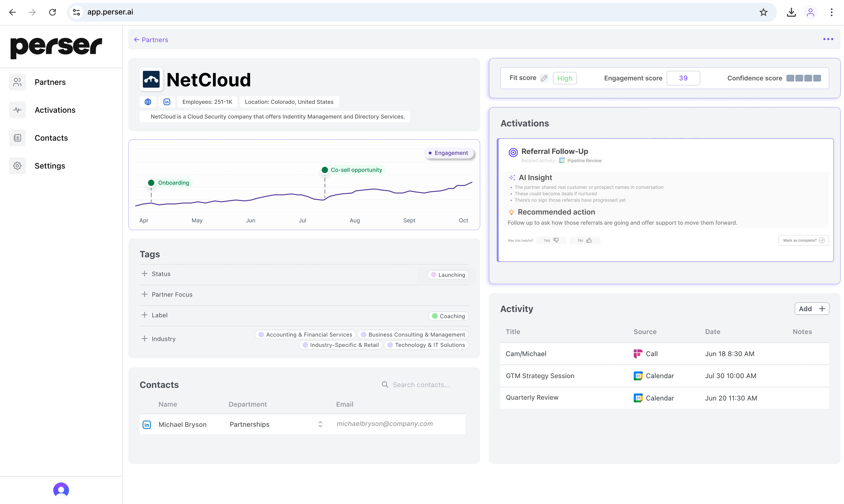Screen dimensions: 844x504
Task: Open Contacts in sidebar menu
Action: tap(51, 138)
